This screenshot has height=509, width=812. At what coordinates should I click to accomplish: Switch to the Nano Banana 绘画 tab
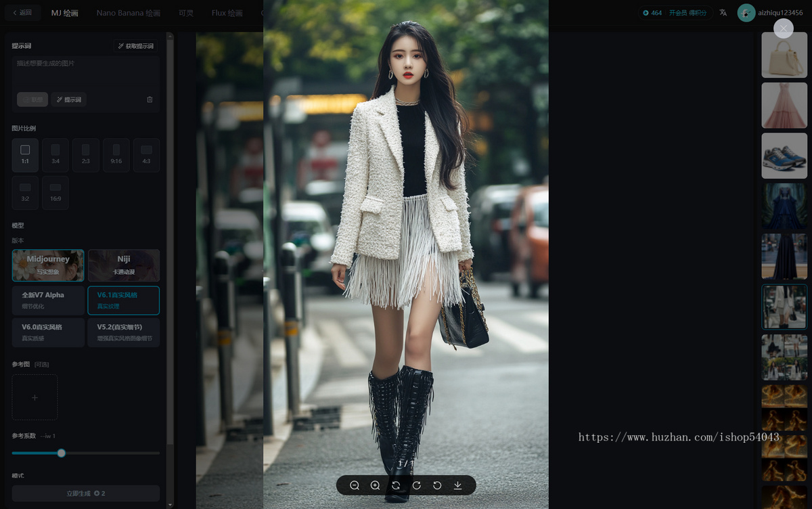129,13
